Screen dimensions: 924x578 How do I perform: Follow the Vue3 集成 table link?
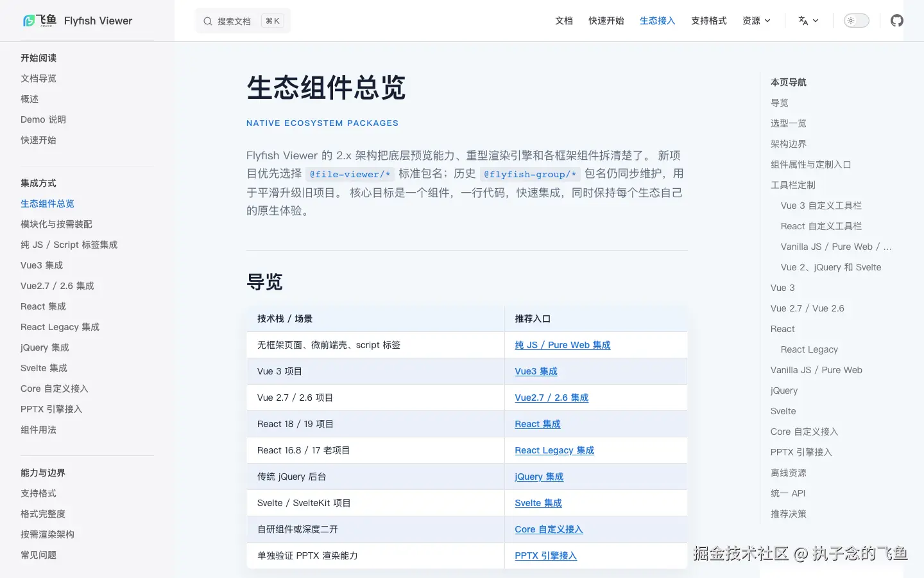pyautogui.click(x=536, y=371)
